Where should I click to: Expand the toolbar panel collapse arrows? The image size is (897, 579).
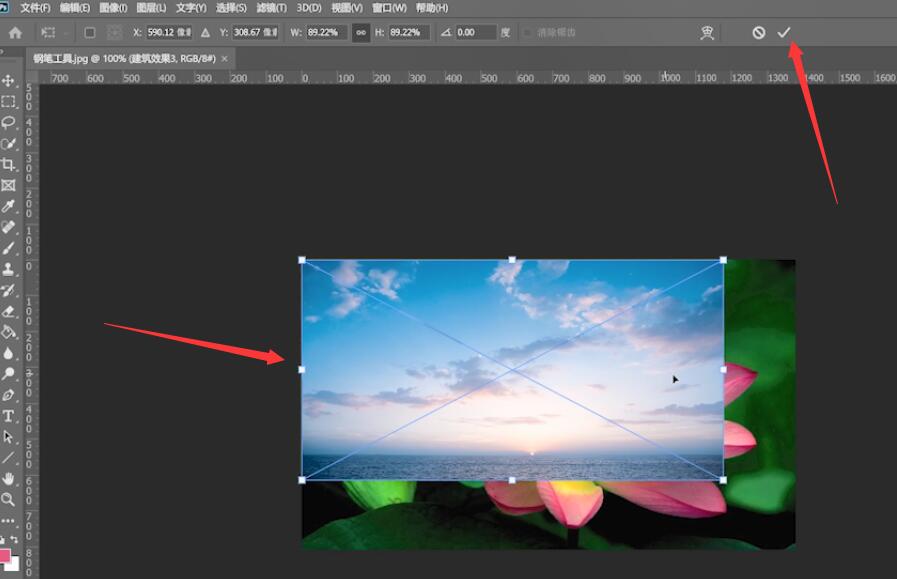pyautogui.click(x=2, y=51)
